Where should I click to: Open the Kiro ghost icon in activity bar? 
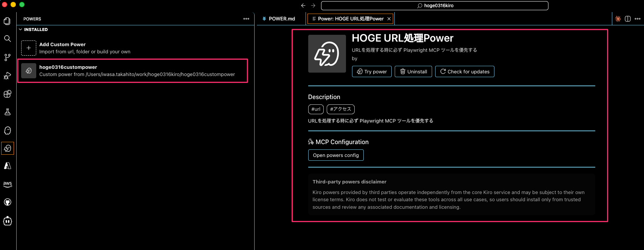click(x=7, y=130)
